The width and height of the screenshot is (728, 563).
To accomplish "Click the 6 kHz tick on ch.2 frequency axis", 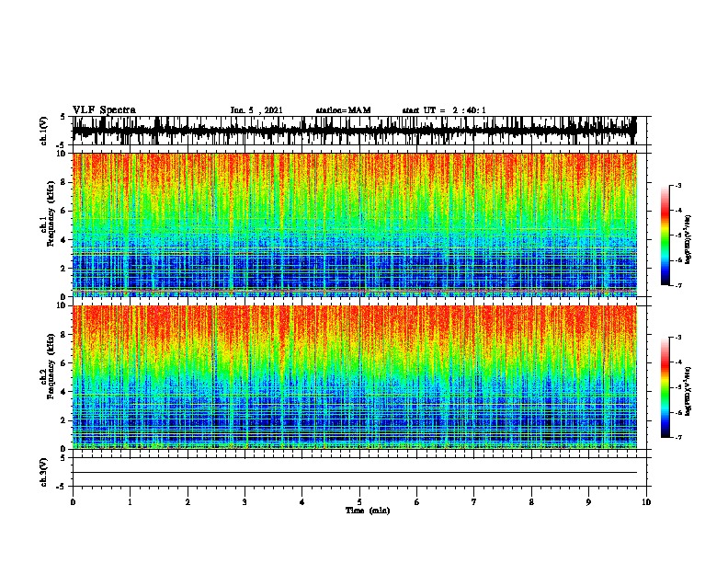I will (64, 363).
